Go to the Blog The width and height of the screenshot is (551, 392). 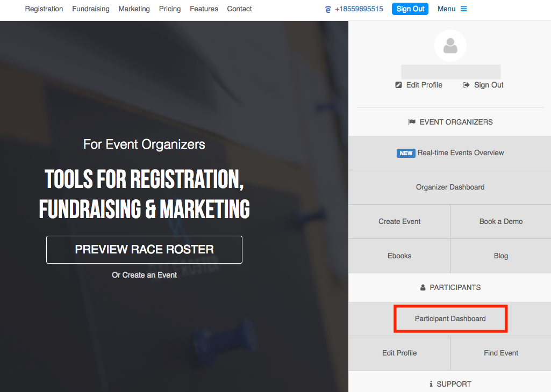500,256
